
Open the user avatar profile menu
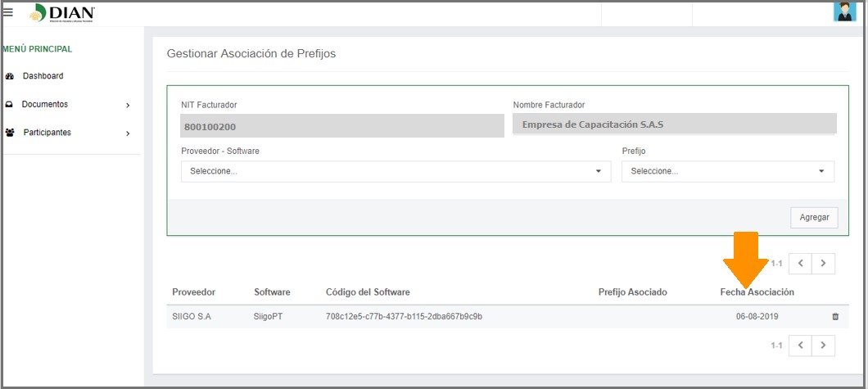click(843, 11)
